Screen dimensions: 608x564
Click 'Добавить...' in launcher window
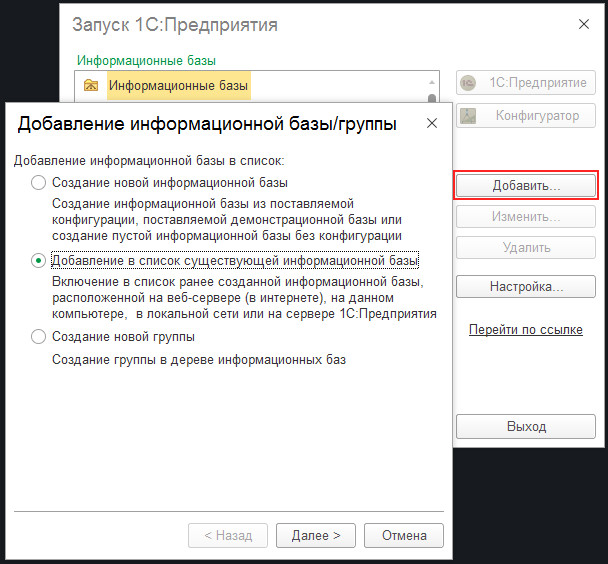click(x=526, y=185)
